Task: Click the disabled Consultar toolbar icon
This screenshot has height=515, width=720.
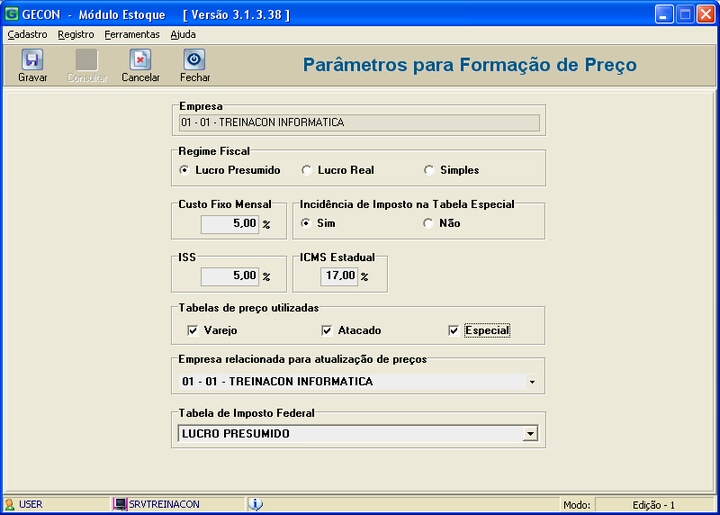Action: [86, 60]
